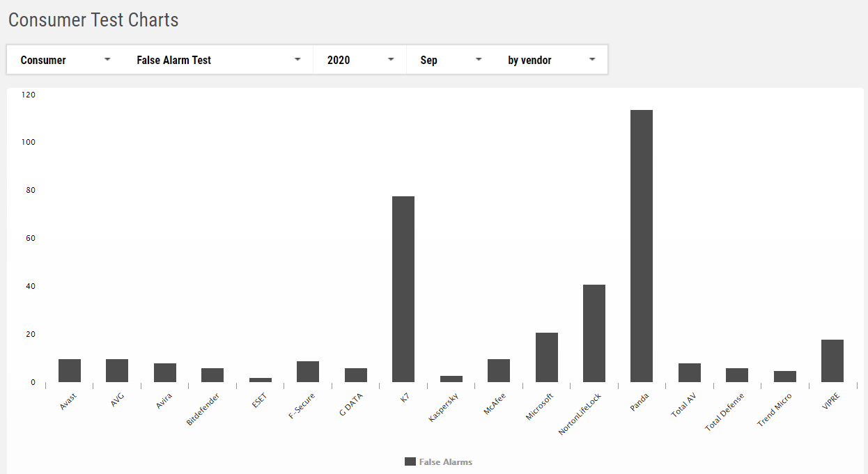Select the Microsoft bar

tap(547, 357)
